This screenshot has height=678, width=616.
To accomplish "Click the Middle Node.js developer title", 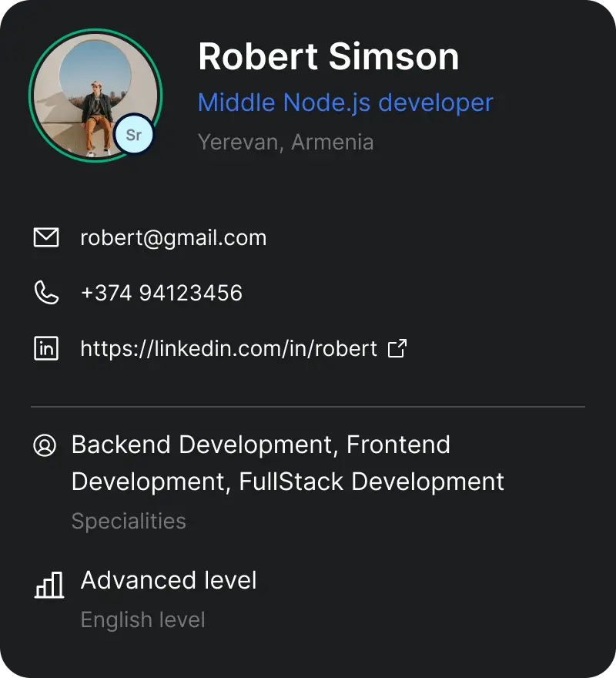I will click(345, 102).
